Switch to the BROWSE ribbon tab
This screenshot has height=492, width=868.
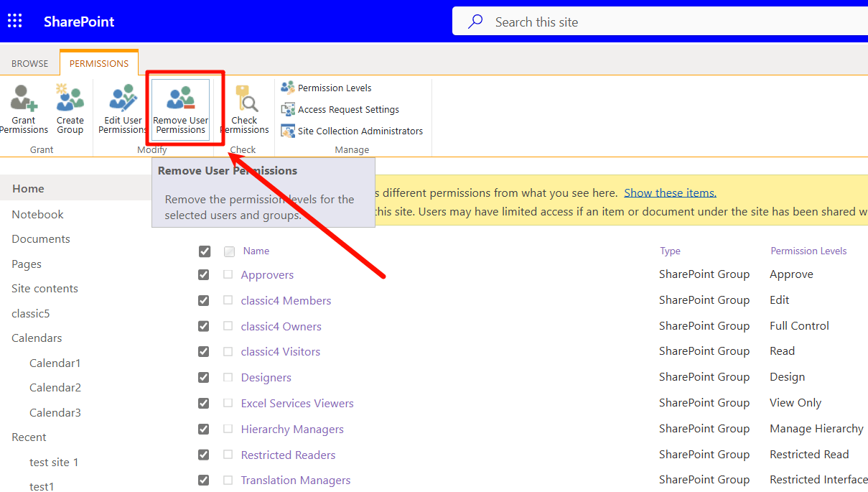click(x=30, y=63)
